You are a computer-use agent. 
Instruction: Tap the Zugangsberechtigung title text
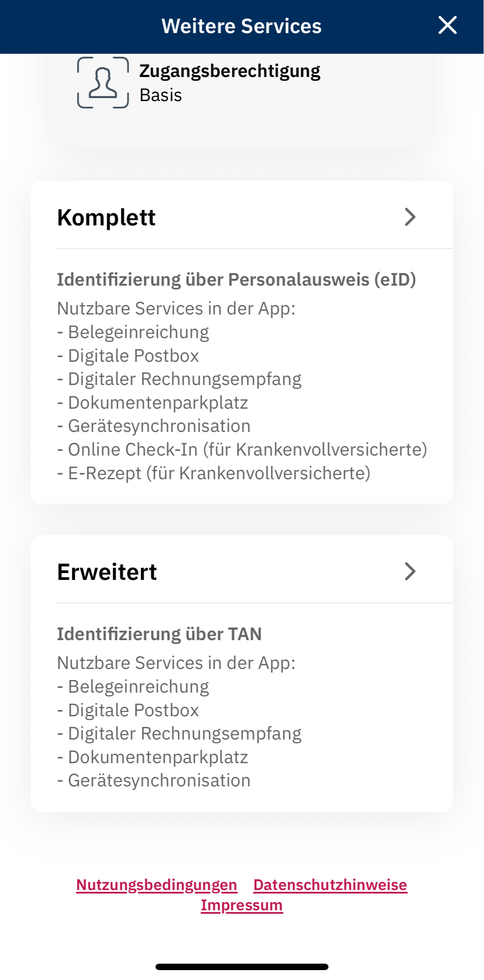(230, 71)
